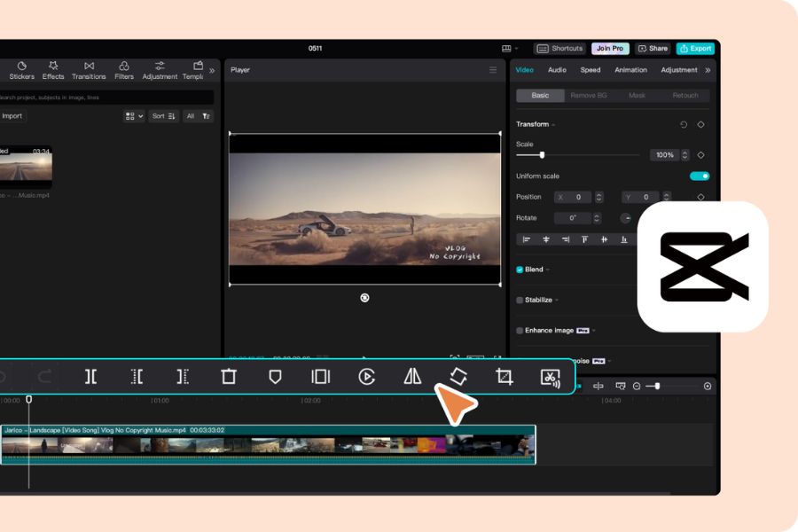798x532 pixels.
Task: Select the Crop tool icon
Action: [x=505, y=377]
